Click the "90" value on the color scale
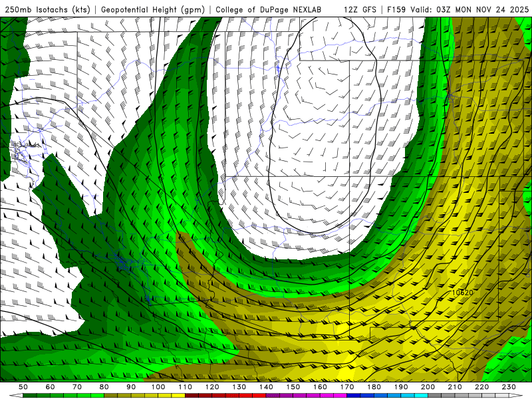 (x=131, y=387)
